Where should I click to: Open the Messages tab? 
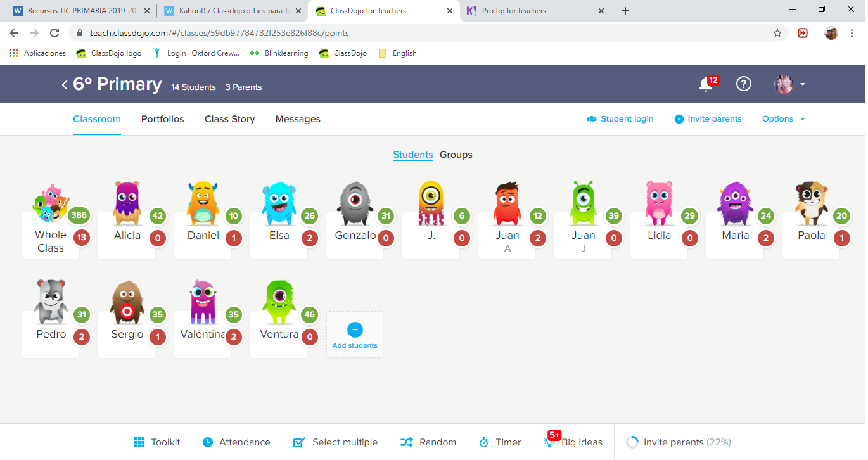click(298, 119)
